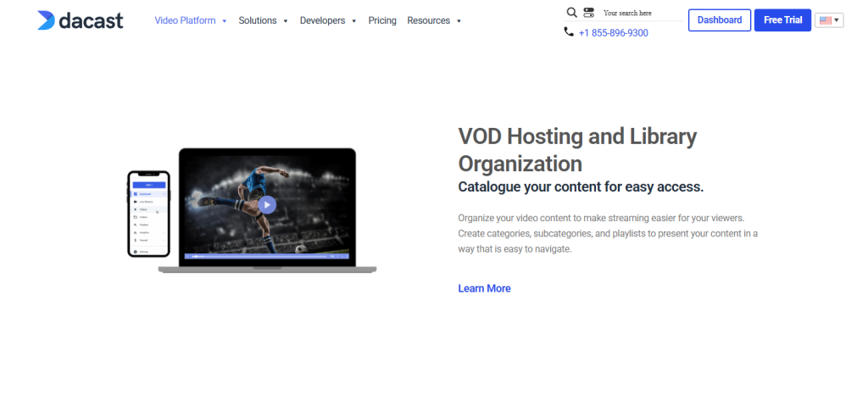
Task: Click the phone mockup image
Action: coord(149,214)
